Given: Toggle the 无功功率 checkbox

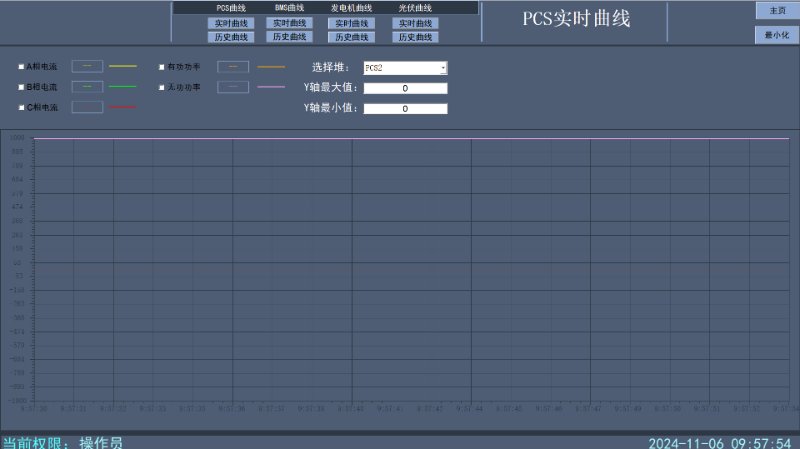Looking at the screenshot, I should point(161,87).
